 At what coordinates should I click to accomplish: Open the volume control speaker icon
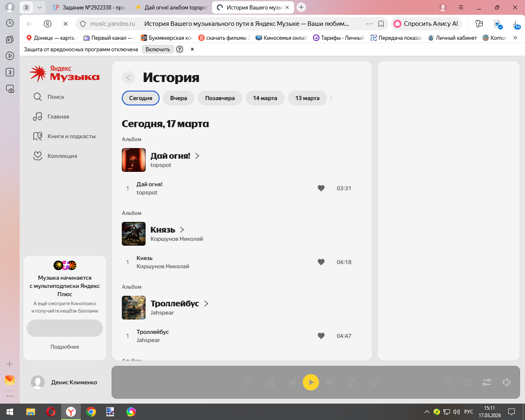(x=507, y=382)
